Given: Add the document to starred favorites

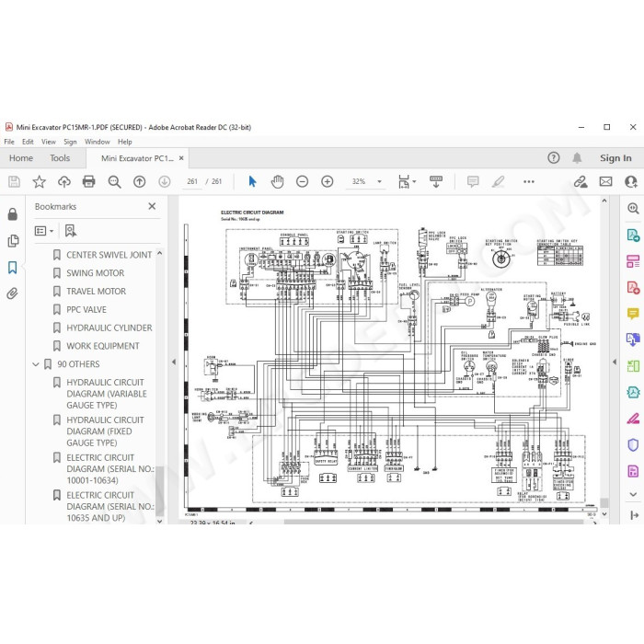Looking at the screenshot, I should [x=39, y=181].
